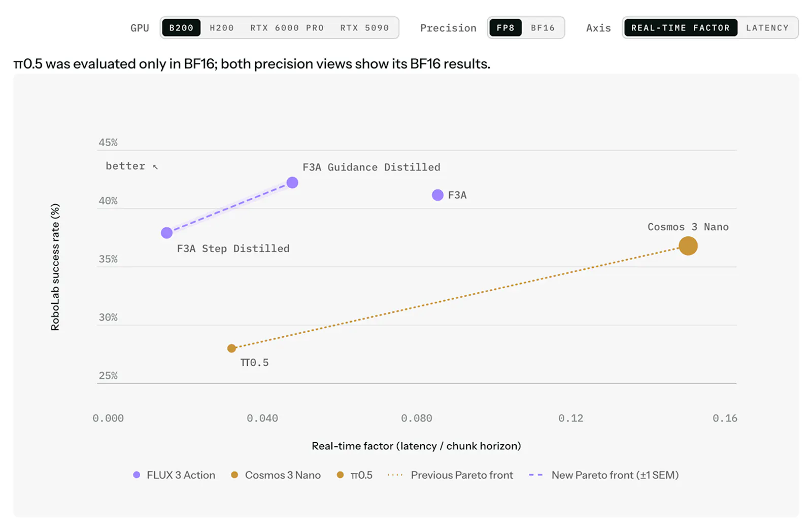Viewport: 812px width, 530px height.
Task: Click the 'F3A' point label
Action: point(457,195)
